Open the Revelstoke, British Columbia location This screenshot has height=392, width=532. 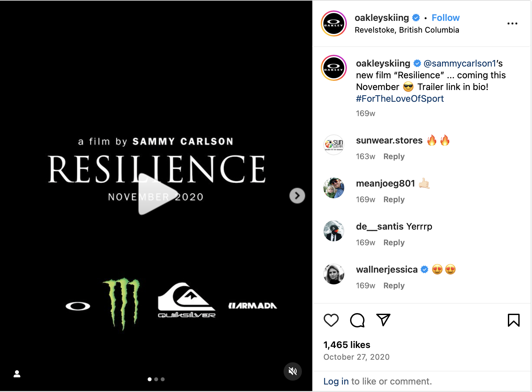pyautogui.click(x=407, y=30)
